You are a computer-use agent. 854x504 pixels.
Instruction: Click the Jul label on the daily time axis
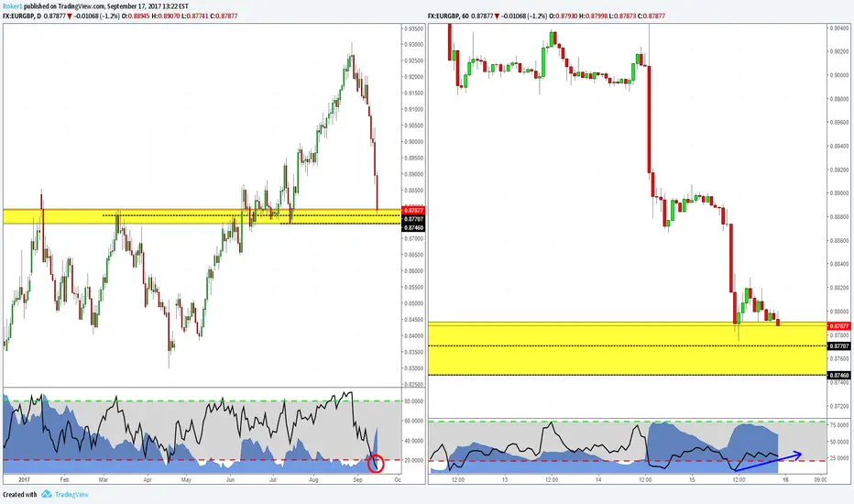coord(273,480)
